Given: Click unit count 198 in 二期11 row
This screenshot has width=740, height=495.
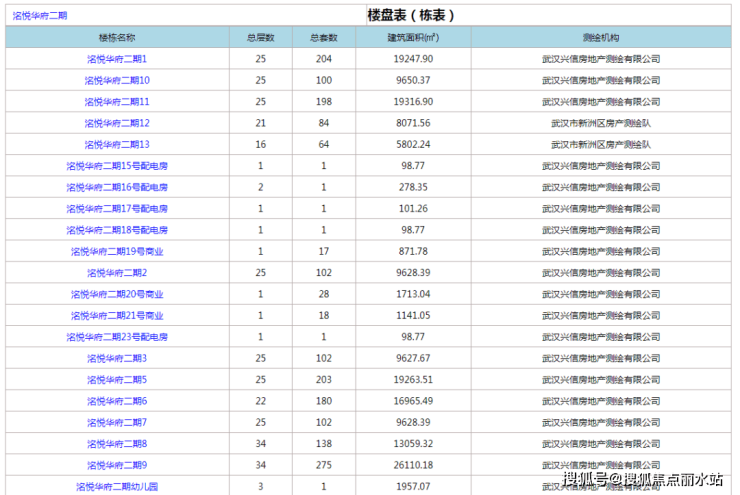Looking at the screenshot, I should pyautogui.click(x=324, y=102).
